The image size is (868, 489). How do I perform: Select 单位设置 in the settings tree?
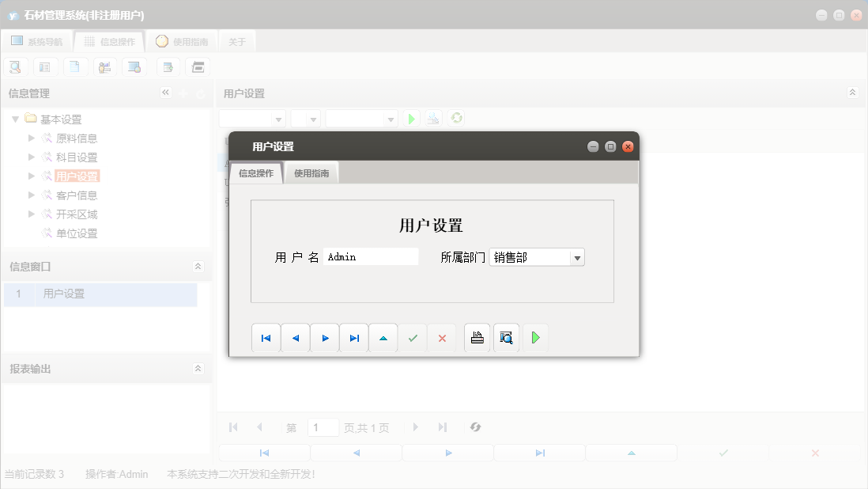point(75,233)
